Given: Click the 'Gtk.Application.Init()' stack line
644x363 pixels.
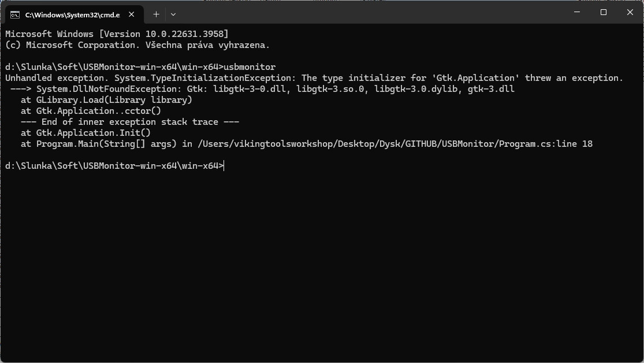Looking at the screenshot, I should coord(93,133).
